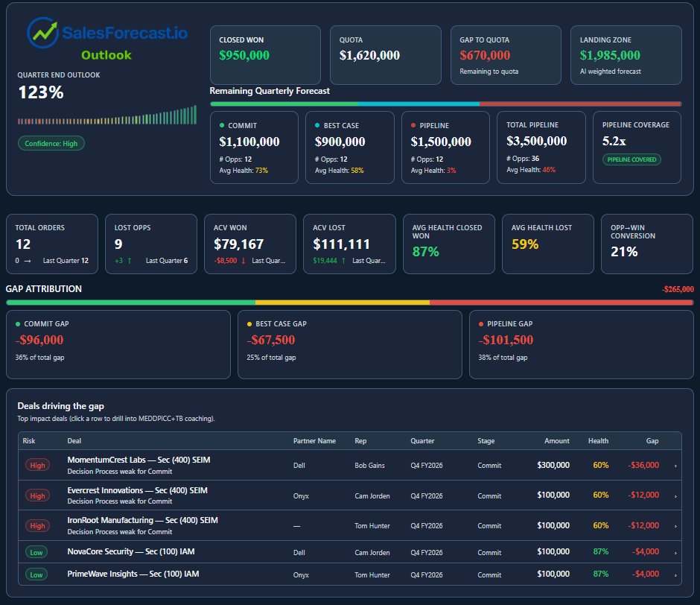Select the Outlook tab
Viewport: 700px width, 605px height.
coord(106,54)
